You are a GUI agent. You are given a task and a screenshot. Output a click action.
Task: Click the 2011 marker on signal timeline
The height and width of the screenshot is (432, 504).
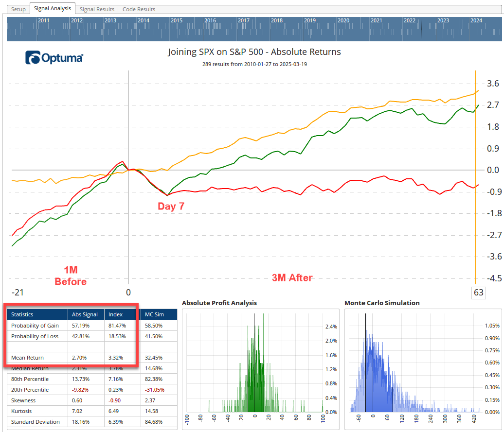[43, 21]
